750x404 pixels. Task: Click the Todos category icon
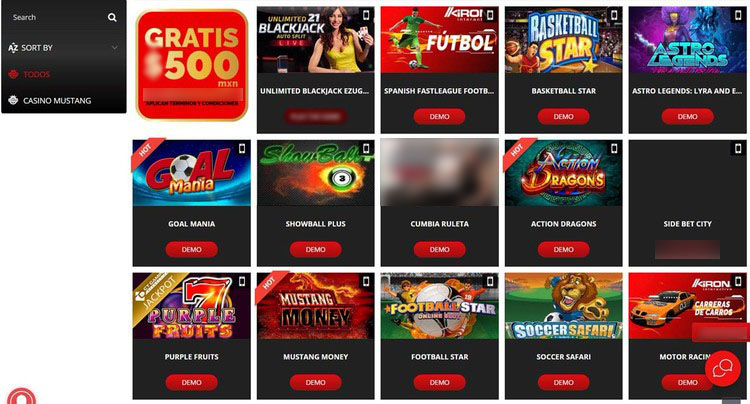tap(13, 74)
